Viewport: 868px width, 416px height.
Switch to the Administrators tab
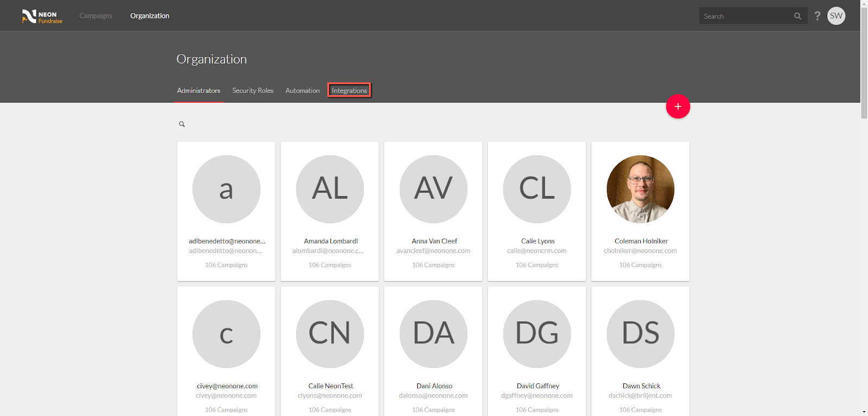click(199, 91)
